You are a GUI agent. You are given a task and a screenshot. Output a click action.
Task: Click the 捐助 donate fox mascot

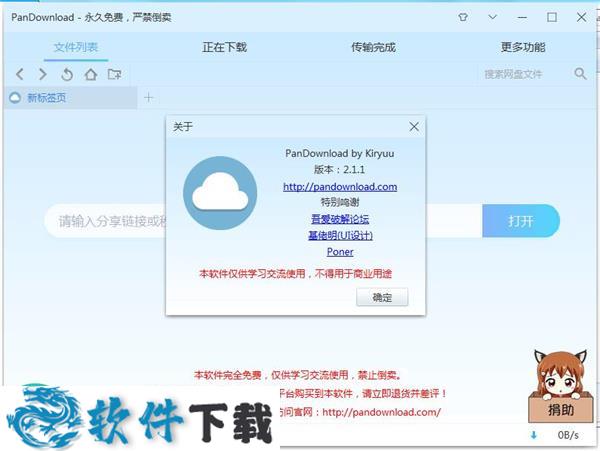point(561,386)
